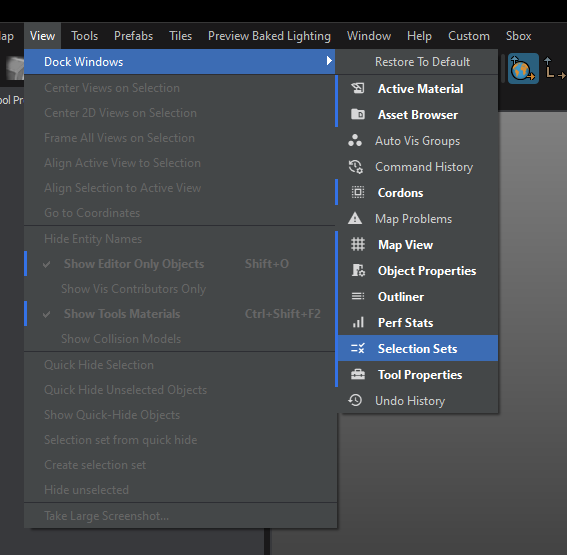The width and height of the screenshot is (567, 555).
Task: Enable Undo History dock window
Action: (417, 401)
